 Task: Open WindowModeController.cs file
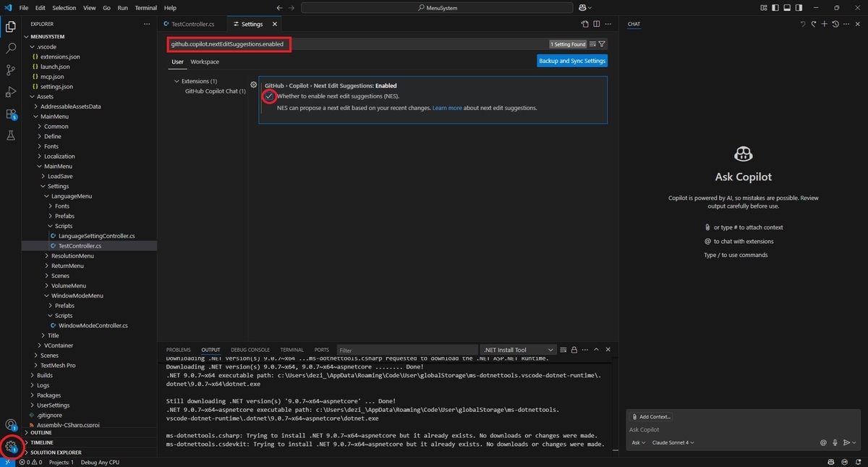(93, 326)
